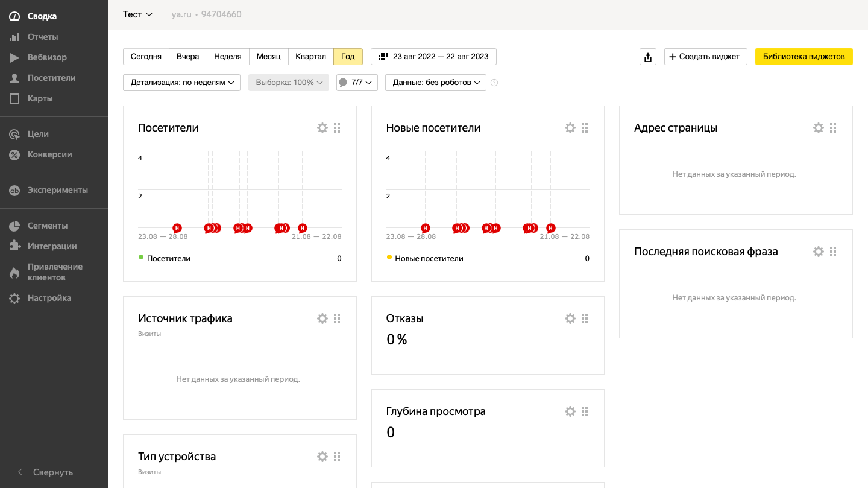Open Конверсии sidebar menu item
Screen dimensions: 868x488
click(x=49, y=154)
